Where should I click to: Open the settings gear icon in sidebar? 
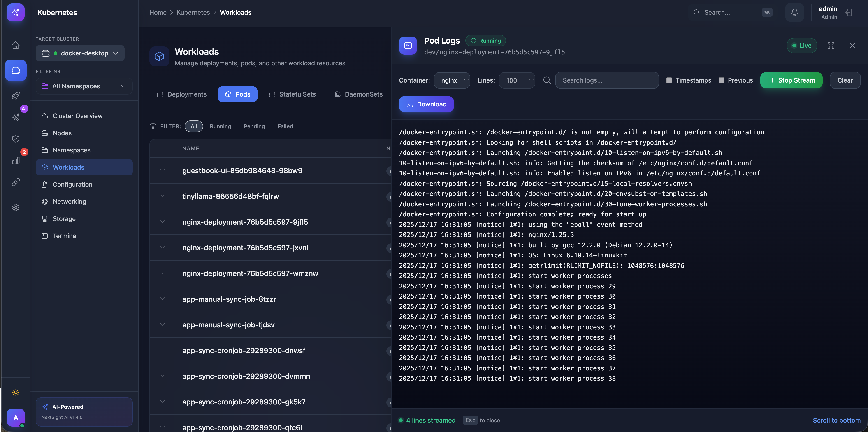[16, 207]
